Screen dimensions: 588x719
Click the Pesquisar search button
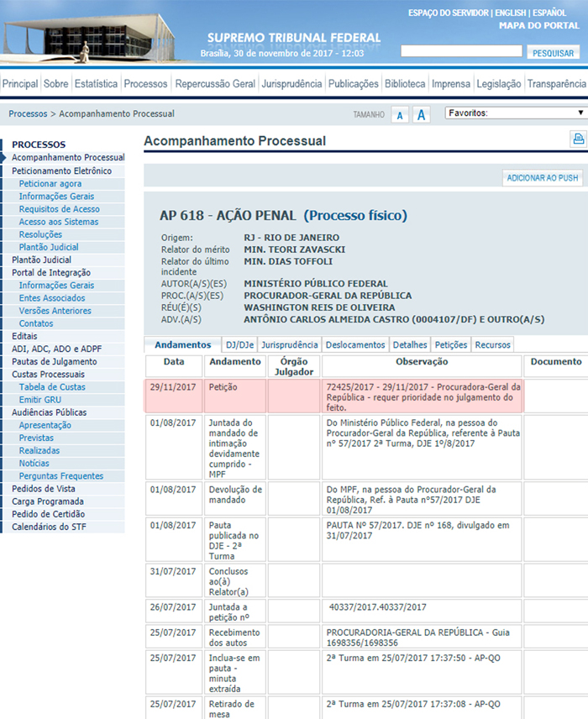(553, 52)
